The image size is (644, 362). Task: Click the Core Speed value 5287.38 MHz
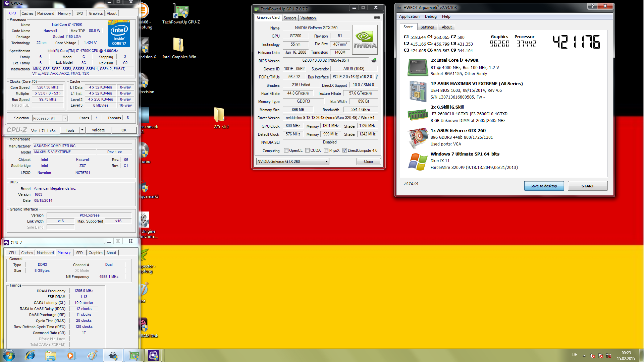pos(48,87)
